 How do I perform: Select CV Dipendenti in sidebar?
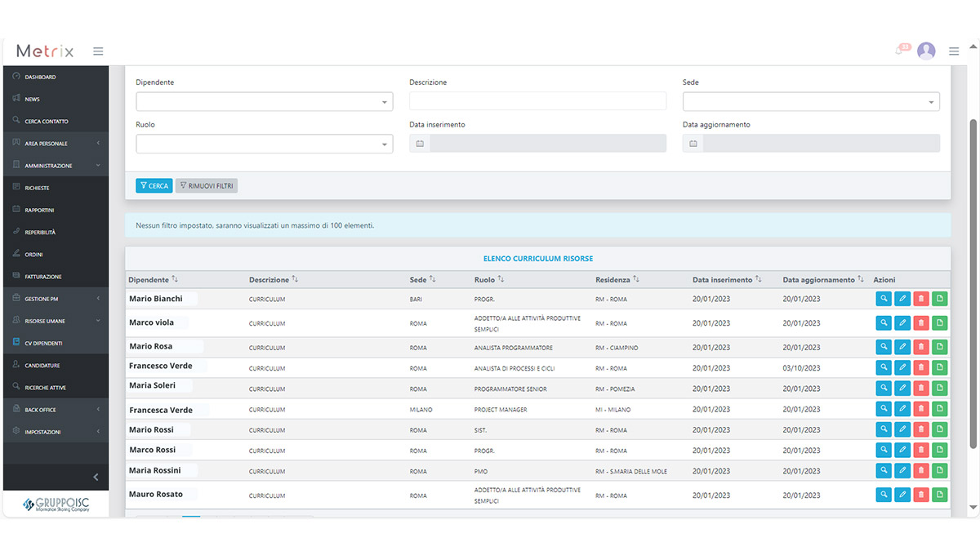tap(56, 343)
